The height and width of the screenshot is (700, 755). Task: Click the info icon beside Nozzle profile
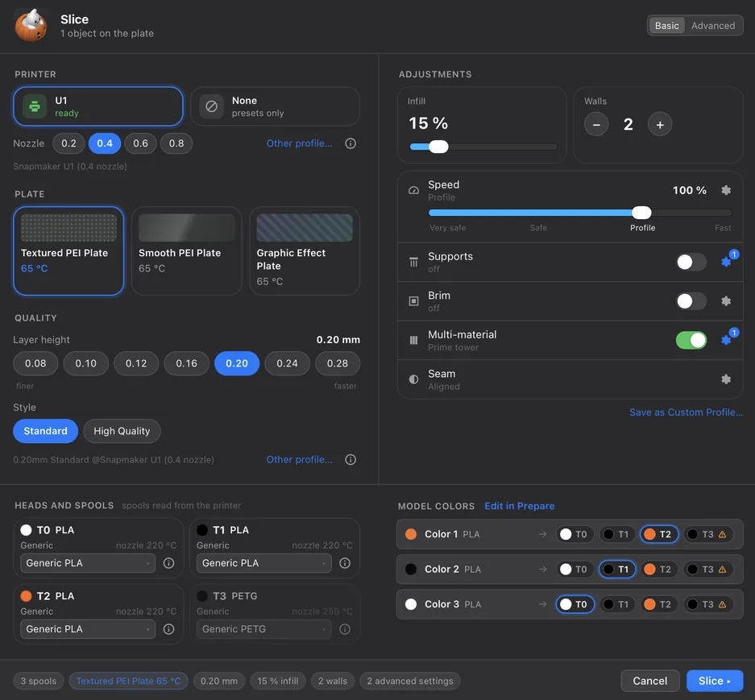[351, 143]
